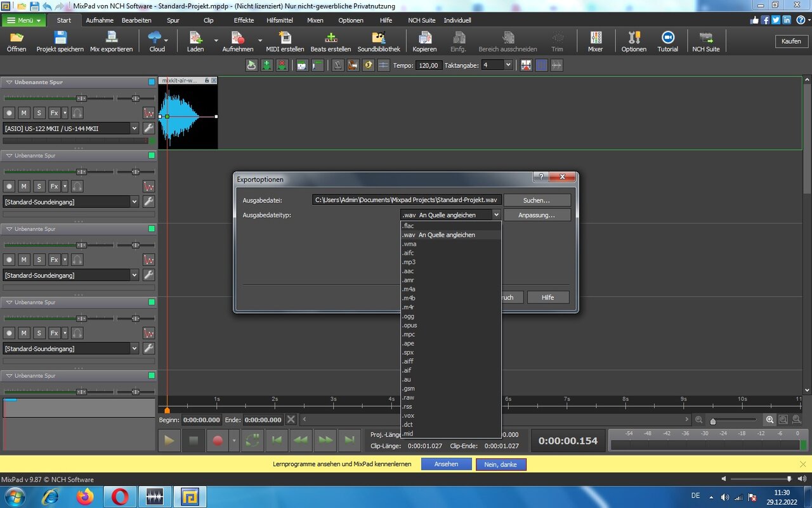
Task: Click zoom-in magnifier near timeline zoom slider
Action: point(769,420)
